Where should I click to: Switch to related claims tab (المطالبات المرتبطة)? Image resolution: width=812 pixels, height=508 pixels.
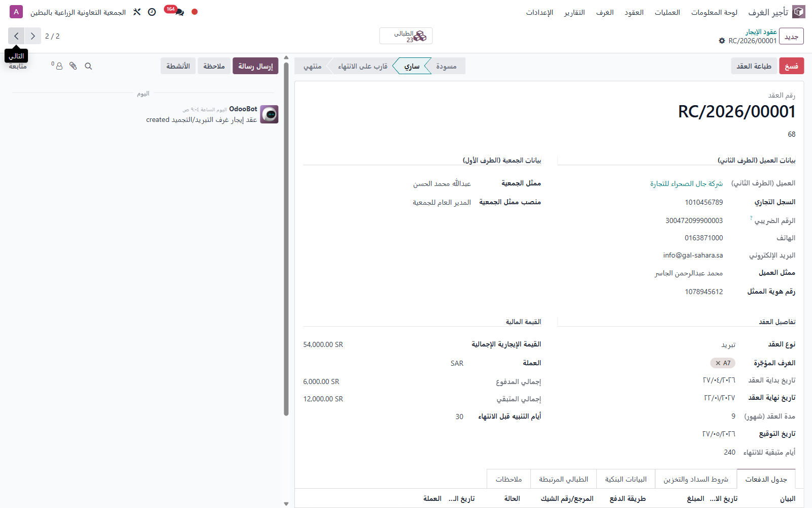[563, 479]
